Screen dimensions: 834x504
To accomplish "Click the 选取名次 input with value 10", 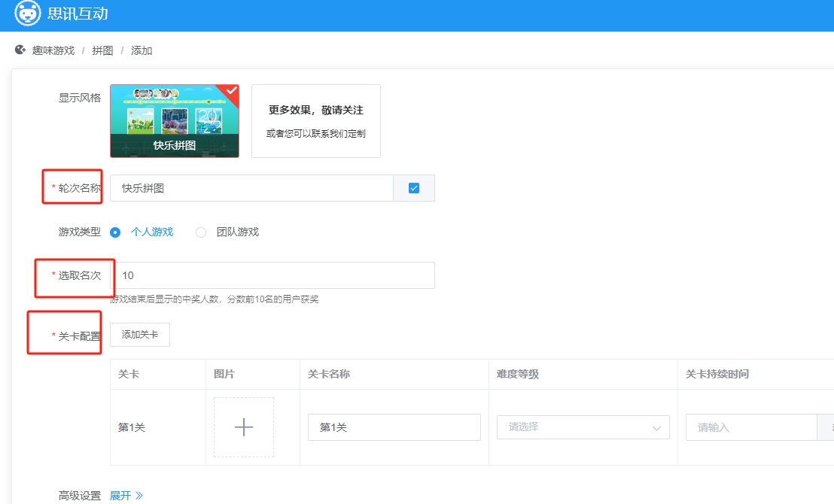I will point(272,275).
